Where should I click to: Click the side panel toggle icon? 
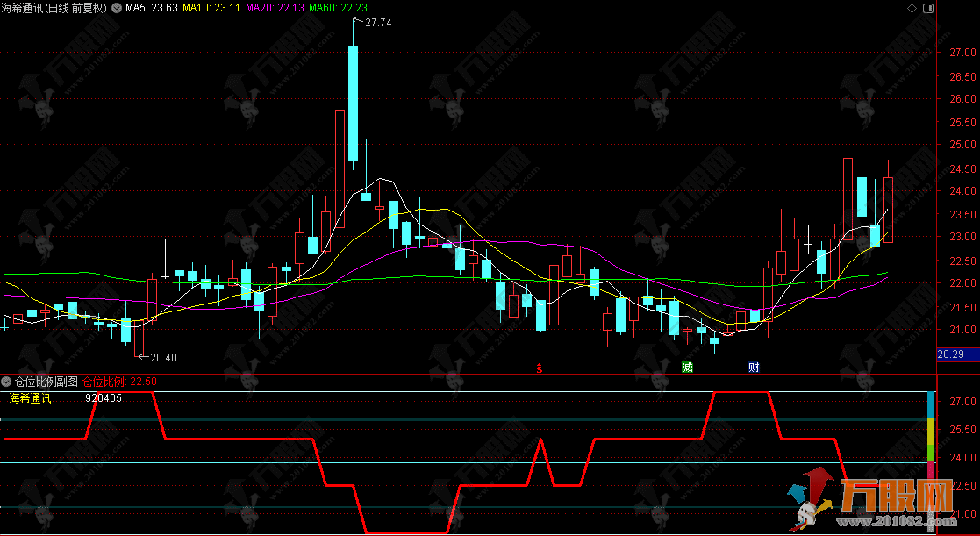tap(926, 8)
